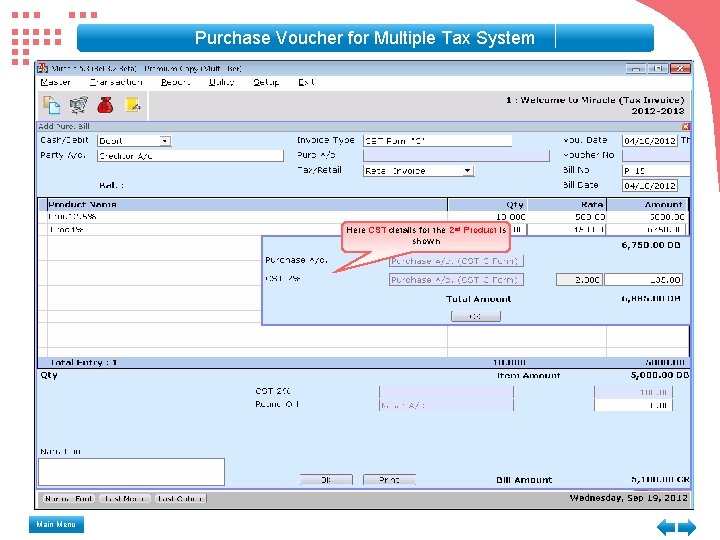Click the CST 2% account field in popup
720x540 pixels.
point(456,280)
